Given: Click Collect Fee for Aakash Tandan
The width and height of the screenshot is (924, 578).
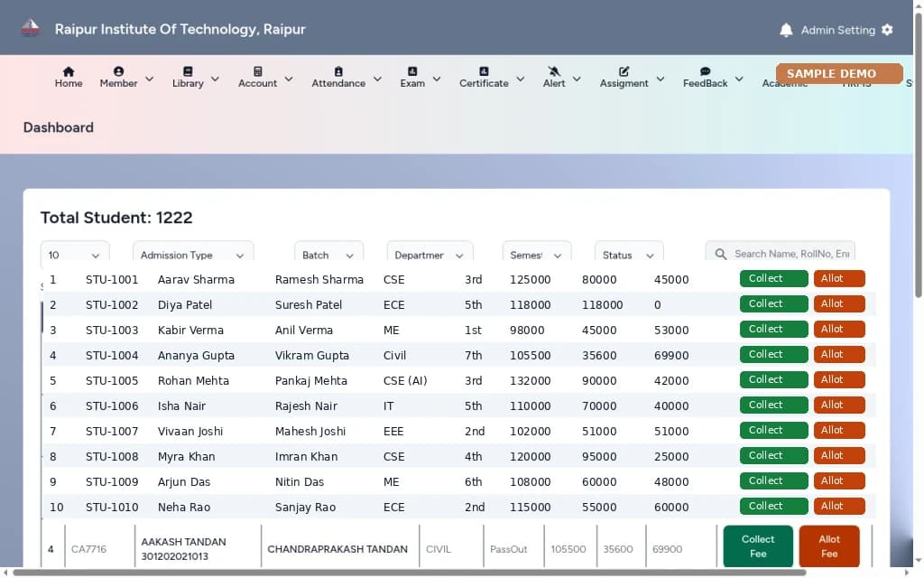Looking at the screenshot, I should 758,546.
